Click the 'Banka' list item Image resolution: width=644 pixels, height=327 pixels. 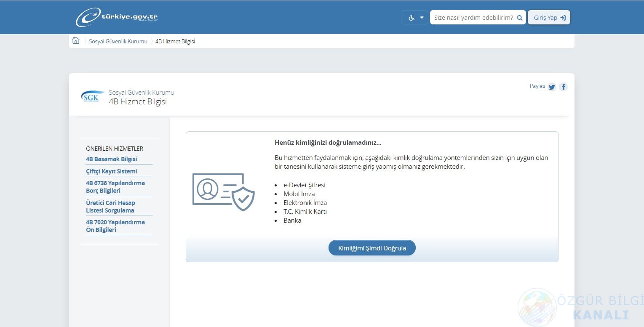(x=292, y=220)
